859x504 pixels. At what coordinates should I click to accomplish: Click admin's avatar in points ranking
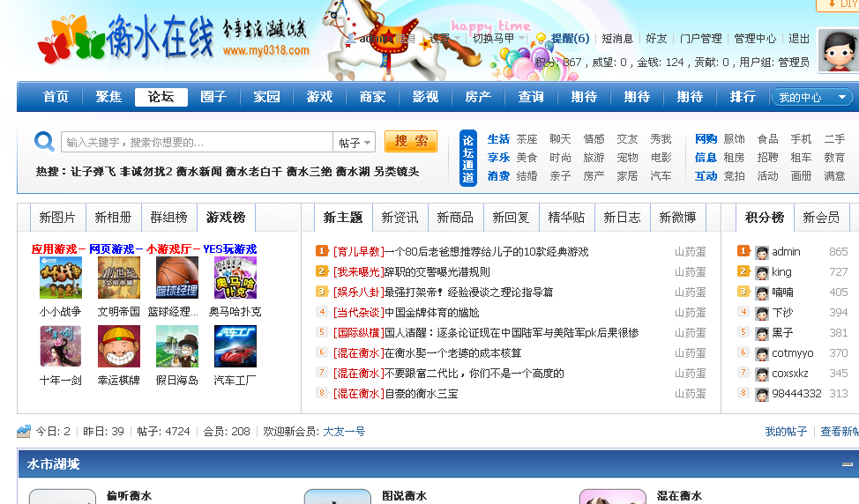pos(761,252)
